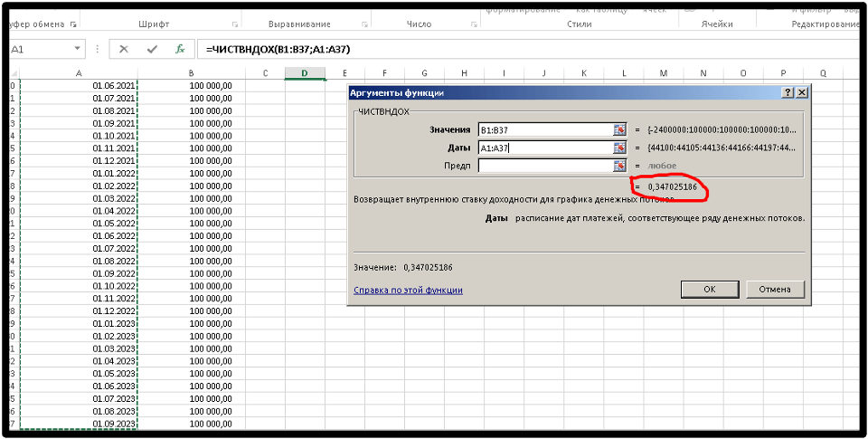Close the Аргументы функции dialog
Image resolution: width=868 pixels, height=439 pixels.
click(801, 92)
